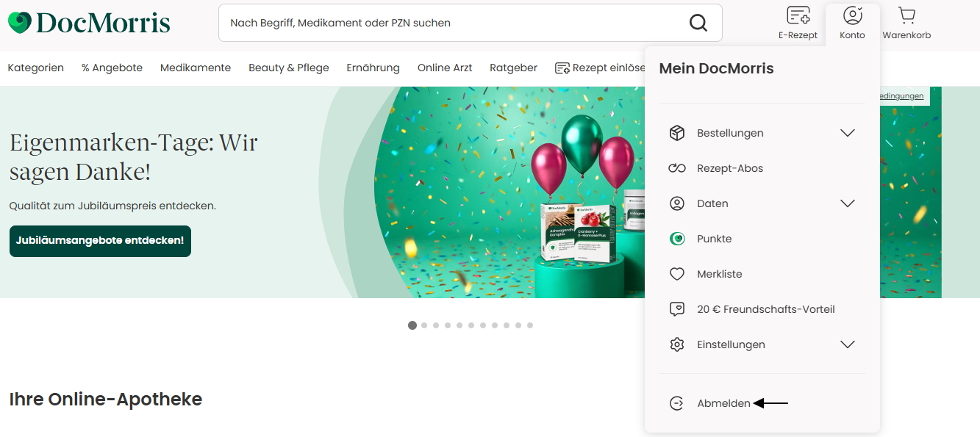
Task: Go to % Angebote
Action: (x=112, y=68)
